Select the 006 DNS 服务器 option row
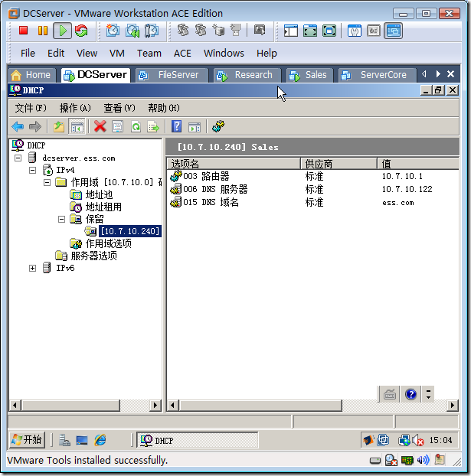This screenshot has height=476, width=471. coord(313,189)
